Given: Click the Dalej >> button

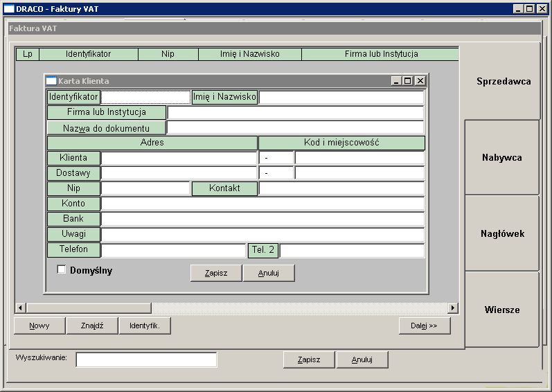Looking at the screenshot, I should (425, 326).
